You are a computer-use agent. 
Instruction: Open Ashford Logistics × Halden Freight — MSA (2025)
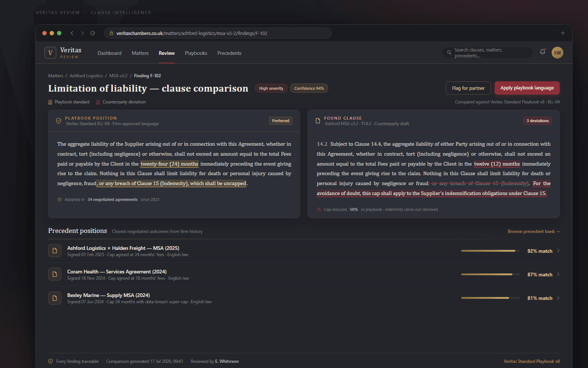pyautogui.click(x=123, y=248)
